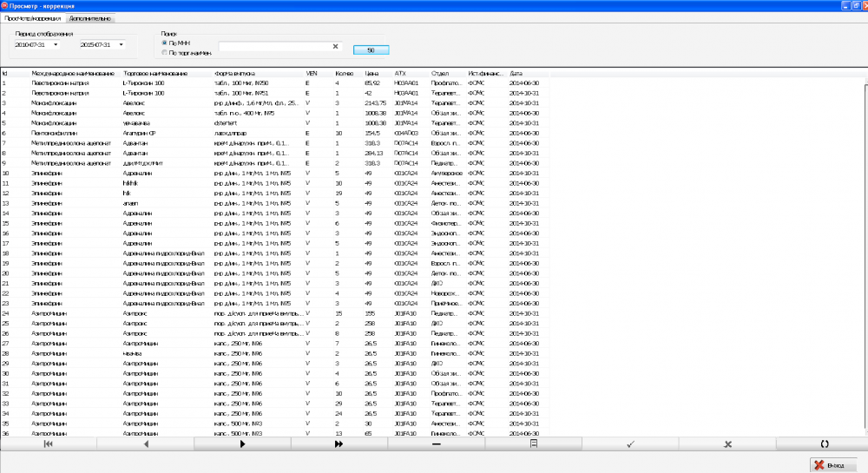Select 'Адвантан' trade name in row 7
868x473 pixels.
pyautogui.click(x=135, y=143)
